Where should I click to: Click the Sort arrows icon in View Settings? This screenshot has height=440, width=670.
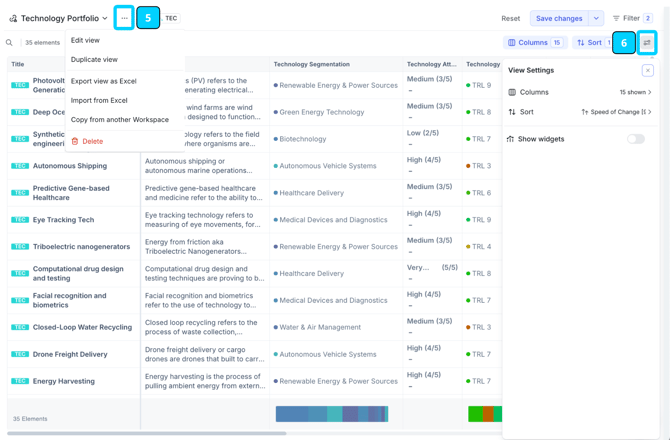pos(512,112)
